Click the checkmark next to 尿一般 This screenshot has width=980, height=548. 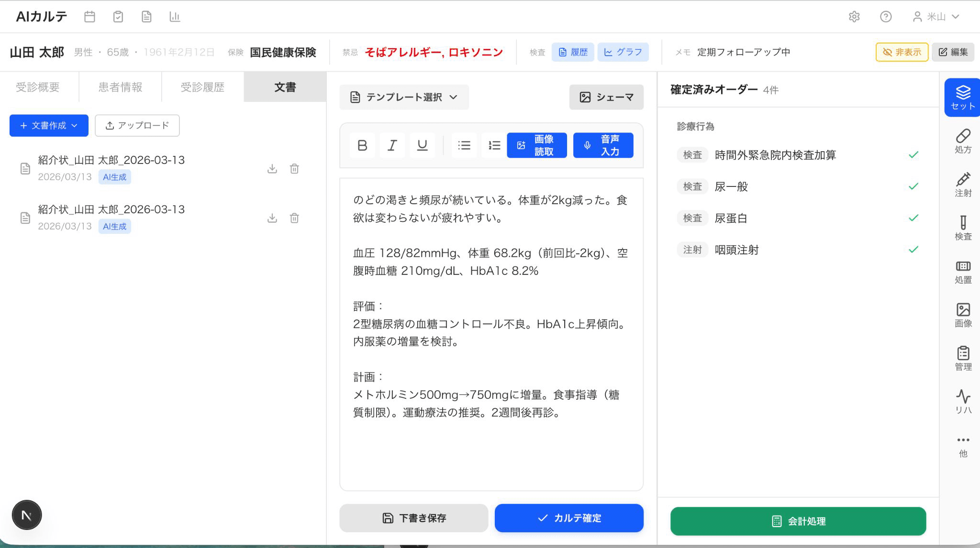913,186
